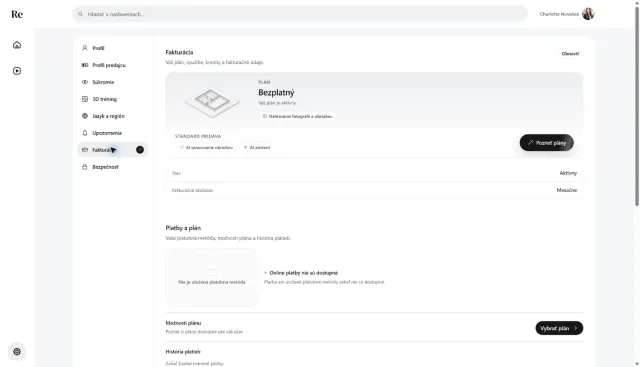Focus the Hľadať v nastaveniach search field

tap(300, 14)
